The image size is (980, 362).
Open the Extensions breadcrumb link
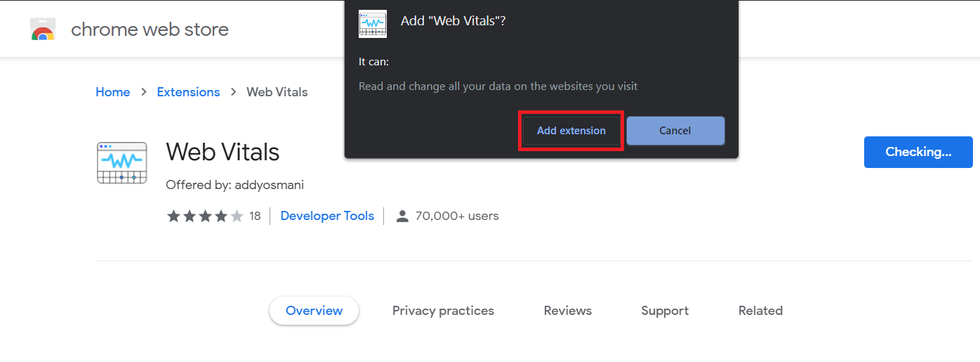click(188, 92)
